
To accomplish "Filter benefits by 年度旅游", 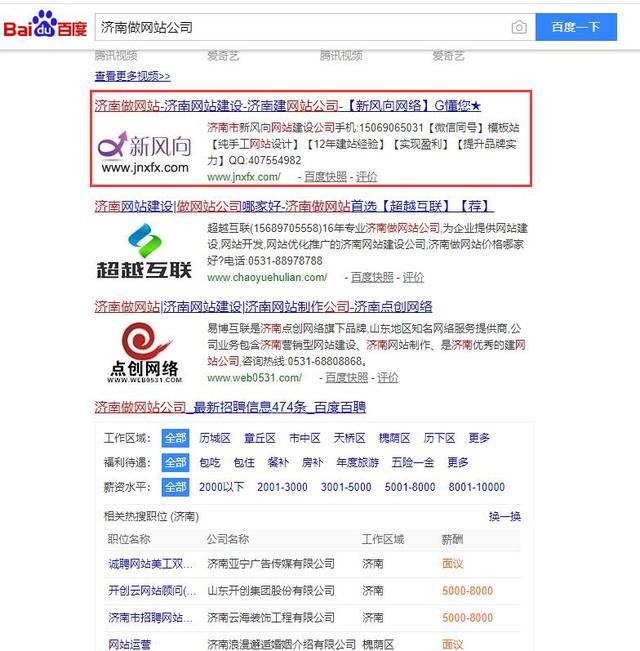I will pos(357,463).
